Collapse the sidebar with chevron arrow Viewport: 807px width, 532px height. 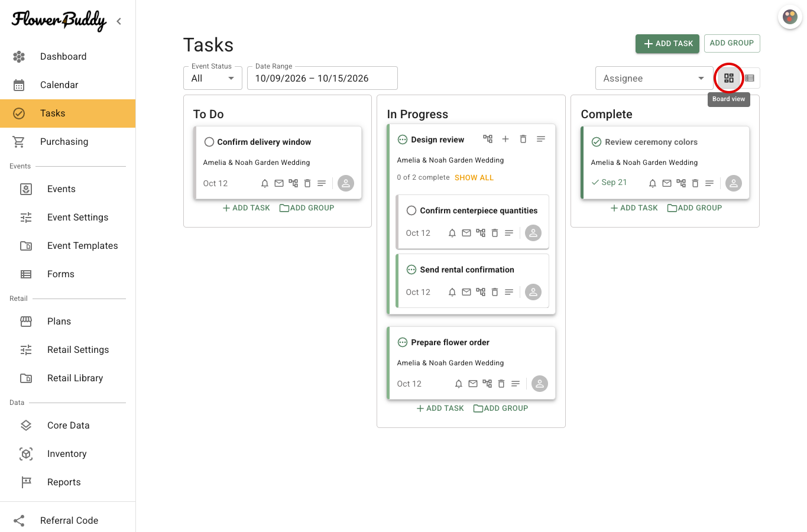click(119, 21)
